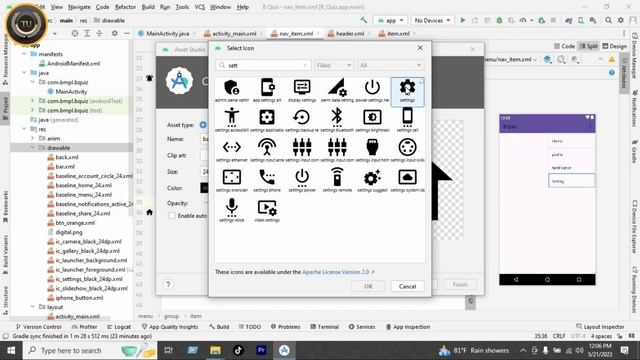Switch editor to Split view
This screenshot has height=360, width=640.
(x=589, y=46)
